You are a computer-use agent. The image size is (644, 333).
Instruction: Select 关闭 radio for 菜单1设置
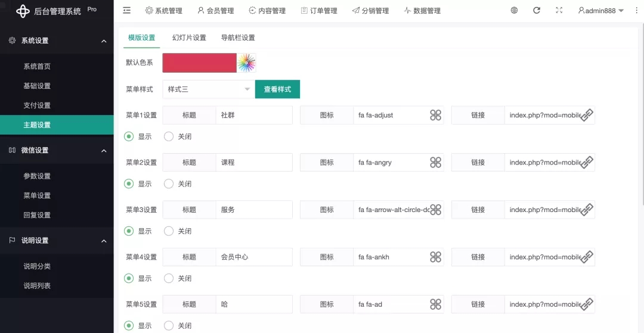(x=169, y=136)
